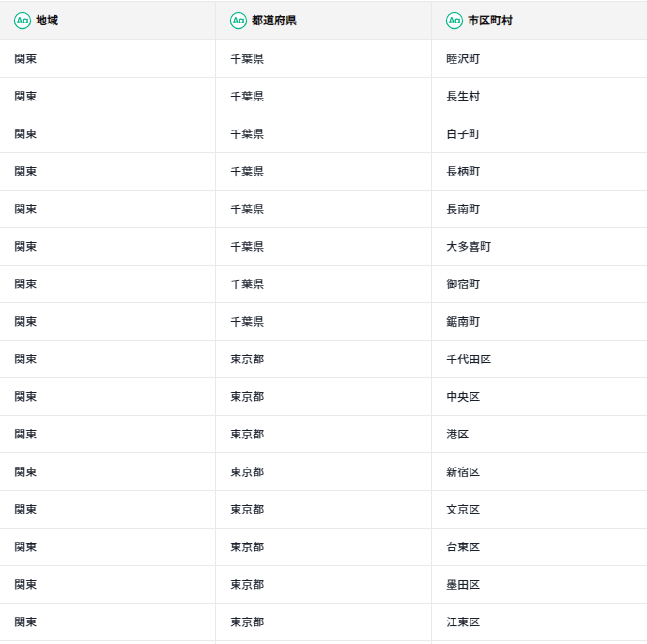Click the Aa text-type icon beside 地域
This screenshot has width=647, height=644.
point(23,21)
